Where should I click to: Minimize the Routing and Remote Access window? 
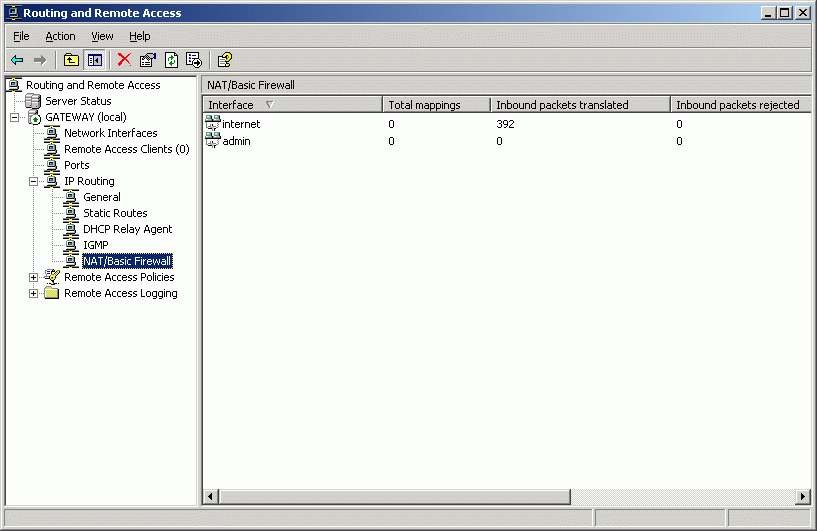coord(768,13)
